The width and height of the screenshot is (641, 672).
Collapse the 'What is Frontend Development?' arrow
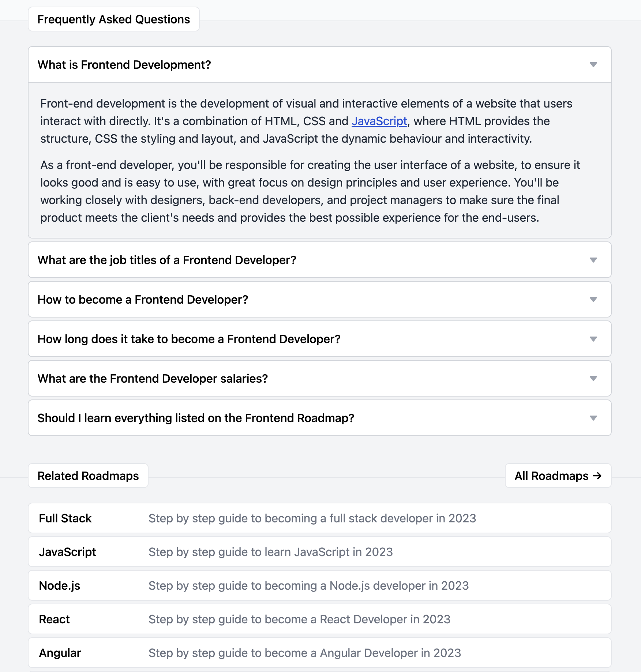coord(593,65)
